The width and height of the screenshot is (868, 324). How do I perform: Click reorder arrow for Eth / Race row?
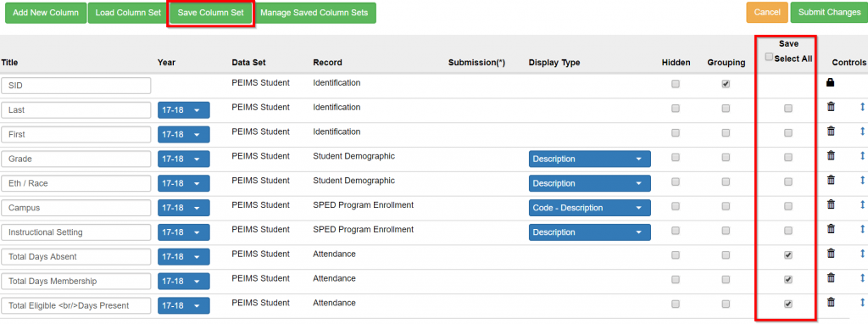pos(862,180)
